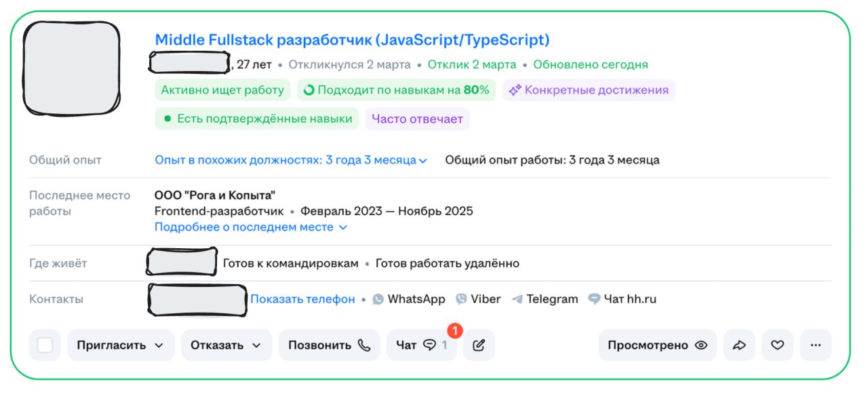Viewport: 868px width, 394px height.
Task: Click the pencil note icon button
Action: coord(479,345)
